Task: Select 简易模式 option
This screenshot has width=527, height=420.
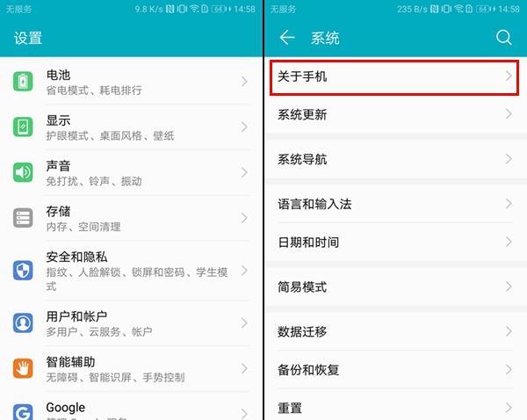Action: tap(395, 286)
